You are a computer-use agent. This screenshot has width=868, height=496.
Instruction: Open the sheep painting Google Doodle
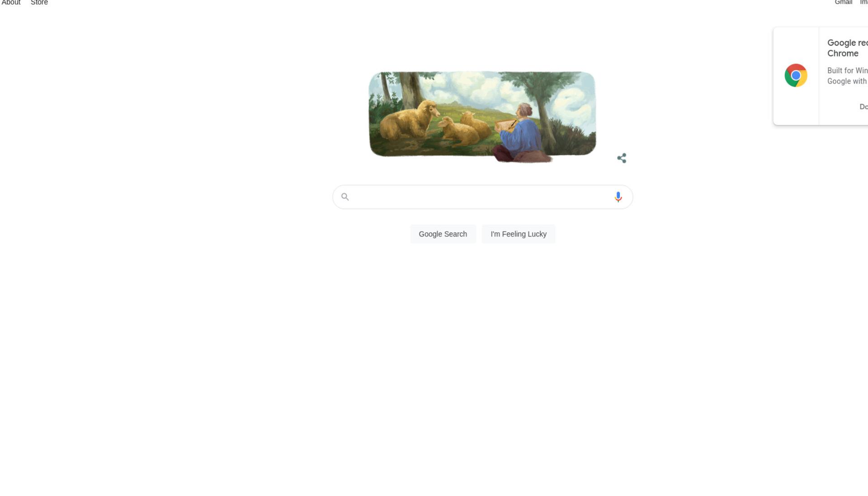click(482, 116)
